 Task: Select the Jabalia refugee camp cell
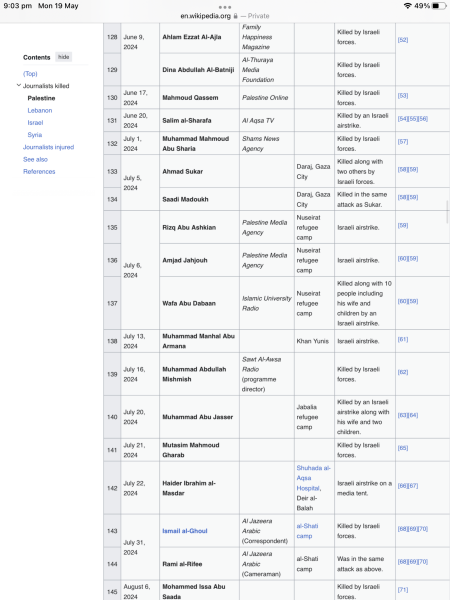coord(313,417)
